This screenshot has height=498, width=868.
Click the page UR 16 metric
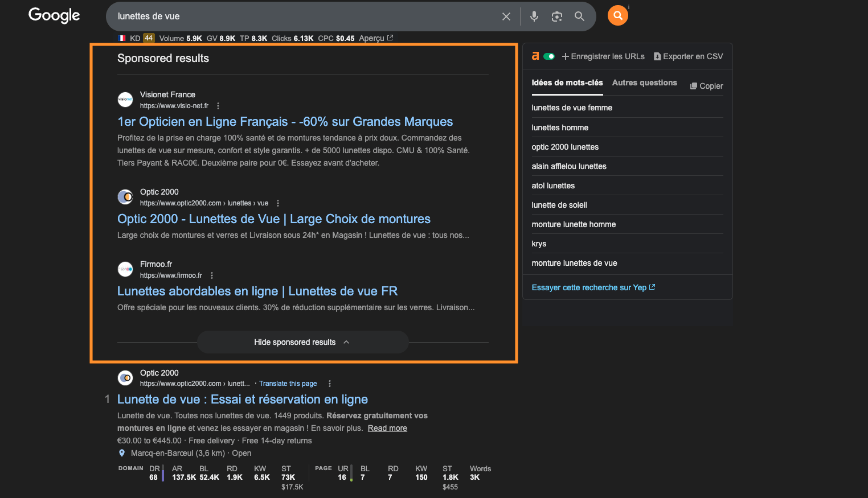point(342,473)
